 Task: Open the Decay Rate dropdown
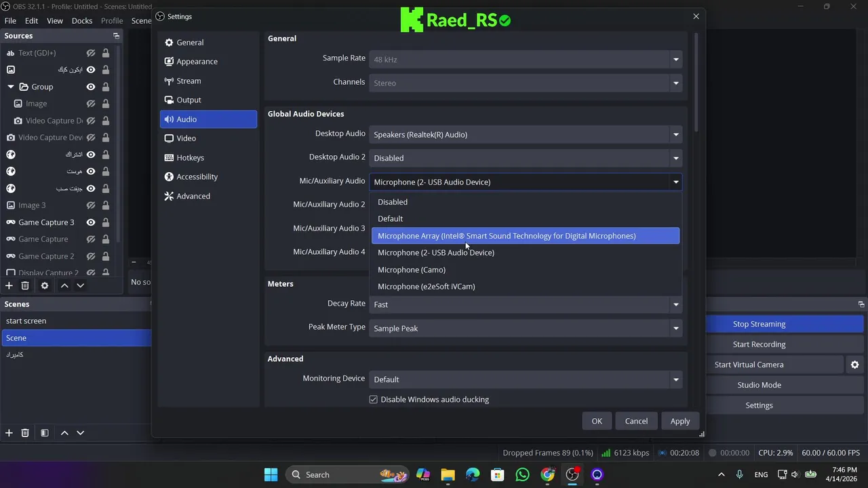pyautogui.click(x=526, y=304)
